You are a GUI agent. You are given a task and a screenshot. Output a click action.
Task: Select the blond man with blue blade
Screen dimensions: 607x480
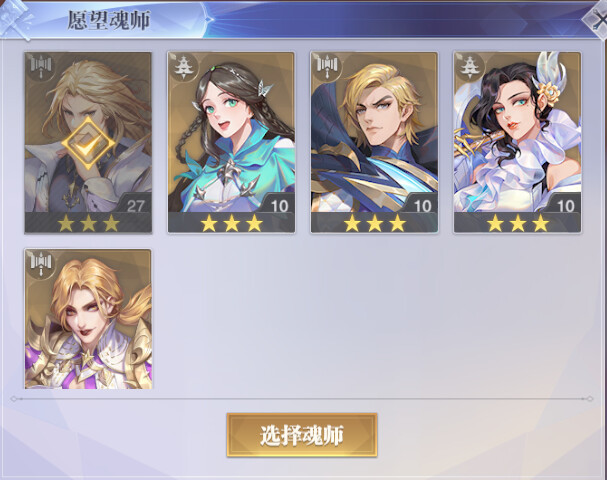374,142
